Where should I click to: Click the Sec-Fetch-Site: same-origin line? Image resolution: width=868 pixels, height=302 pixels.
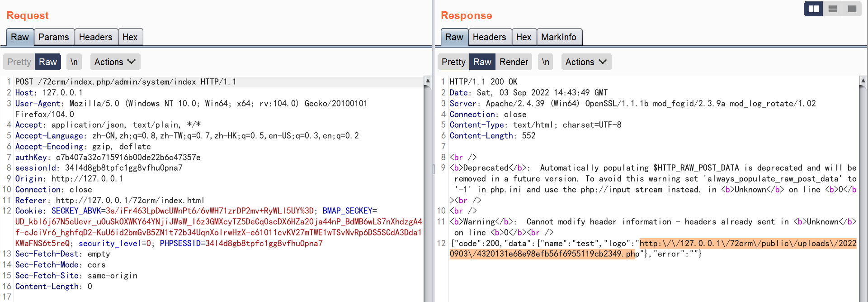coord(76,276)
